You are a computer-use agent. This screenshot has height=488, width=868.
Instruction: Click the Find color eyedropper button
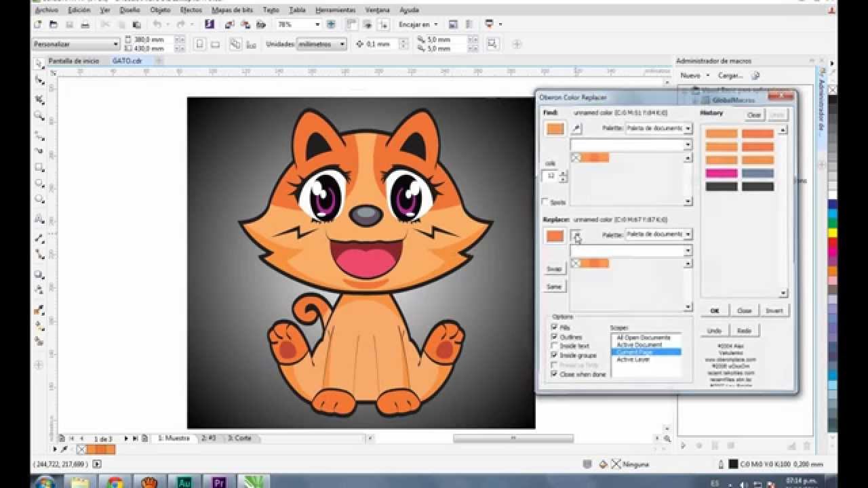tap(576, 128)
